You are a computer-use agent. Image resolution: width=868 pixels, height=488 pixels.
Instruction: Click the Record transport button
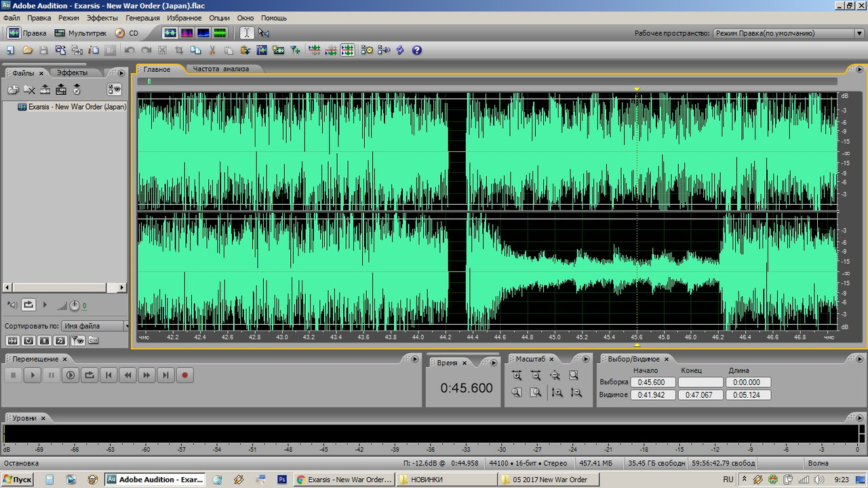pos(184,375)
